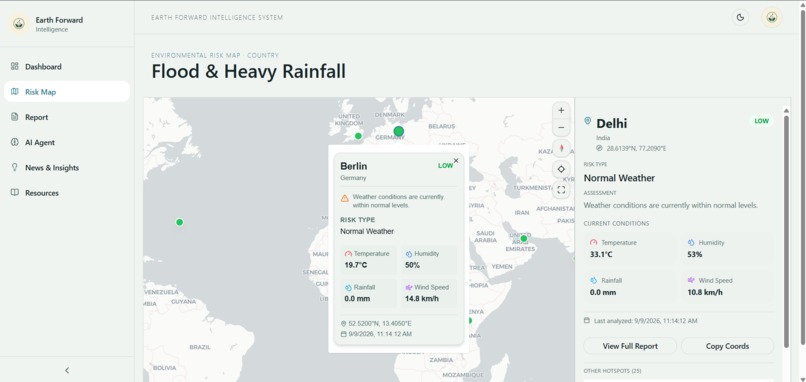Open the user profile avatar
806x382 pixels.
772,17
